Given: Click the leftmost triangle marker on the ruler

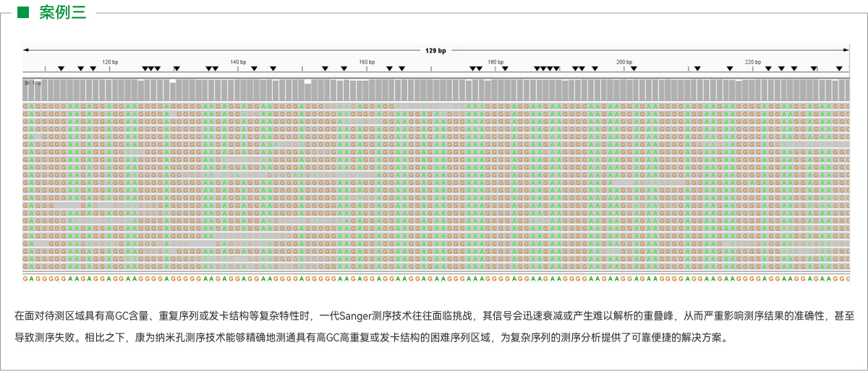Looking at the screenshot, I should [61, 69].
